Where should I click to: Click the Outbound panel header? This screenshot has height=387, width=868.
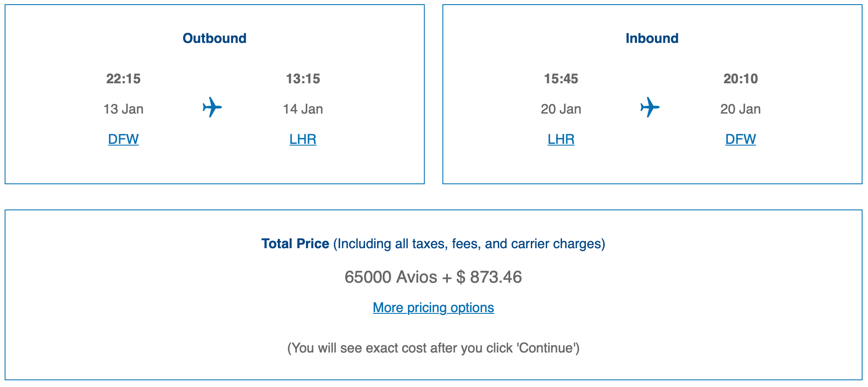point(214,38)
